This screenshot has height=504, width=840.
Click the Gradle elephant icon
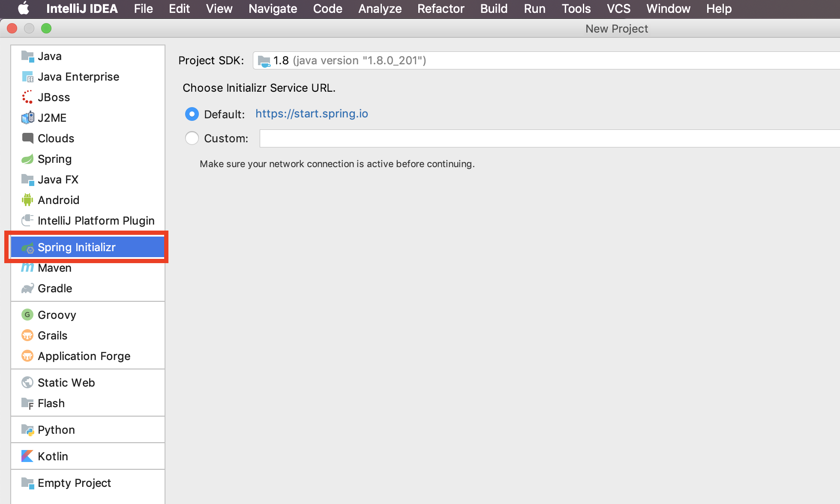point(27,288)
